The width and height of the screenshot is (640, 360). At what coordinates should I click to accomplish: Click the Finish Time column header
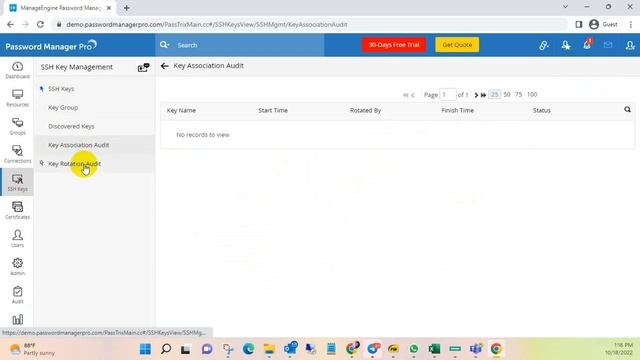click(x=458, y=110)
